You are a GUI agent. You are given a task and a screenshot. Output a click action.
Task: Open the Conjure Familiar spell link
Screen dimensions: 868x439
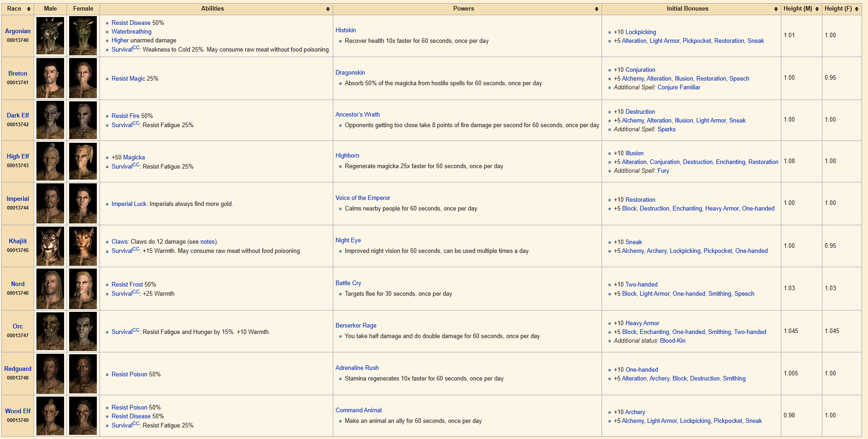tap(679, 87)
